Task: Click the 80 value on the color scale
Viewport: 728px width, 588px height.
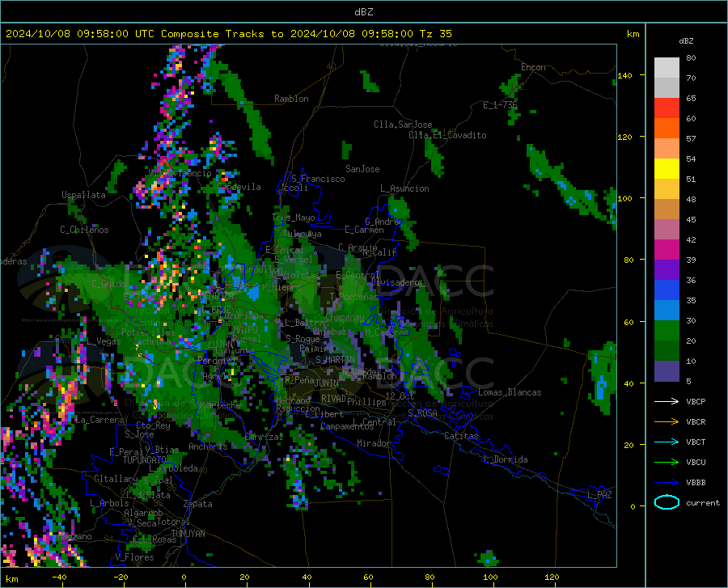Action: pyautogui.click(x=691, y=58)
